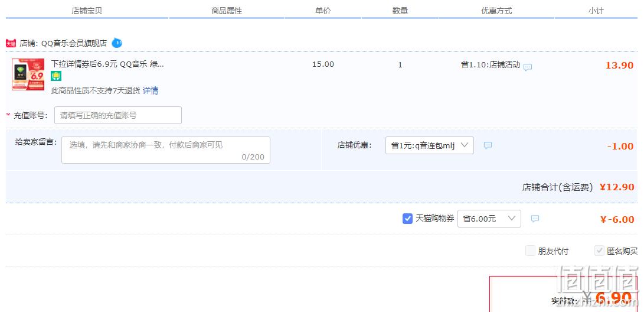Image resolution: width=644 pixels, height=312 pixels.
Task: Expand the 店铺优惠 dropdown 省1元
Action: (430, 145)
